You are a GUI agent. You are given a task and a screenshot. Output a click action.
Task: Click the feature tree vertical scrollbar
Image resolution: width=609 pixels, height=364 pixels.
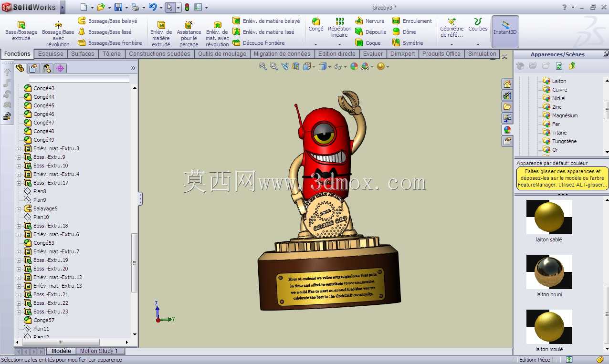pyautogui.click(x=135, y=262)
